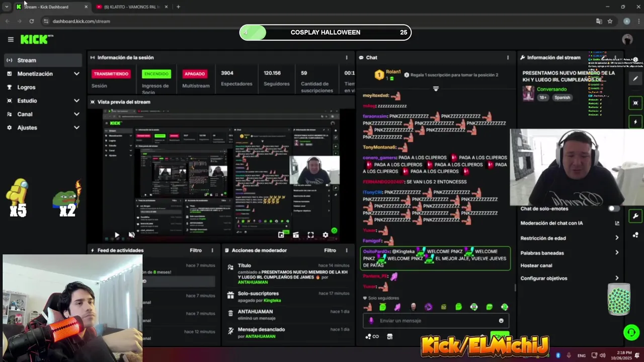Click the purple microphone icon in message box
The height and width of the screenshot is (362, 644).
(371, 321)
